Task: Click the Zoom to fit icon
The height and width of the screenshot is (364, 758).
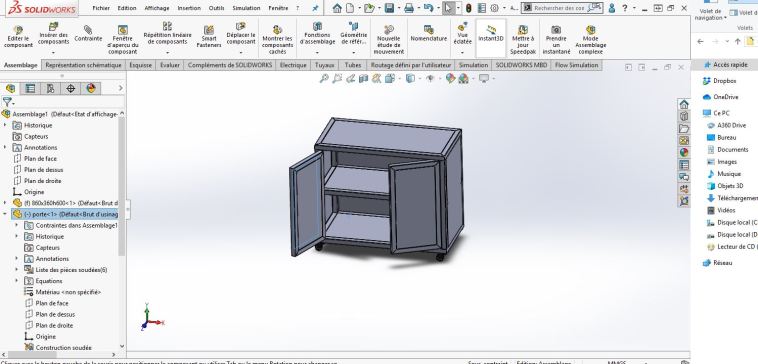Action: point(324,78)
